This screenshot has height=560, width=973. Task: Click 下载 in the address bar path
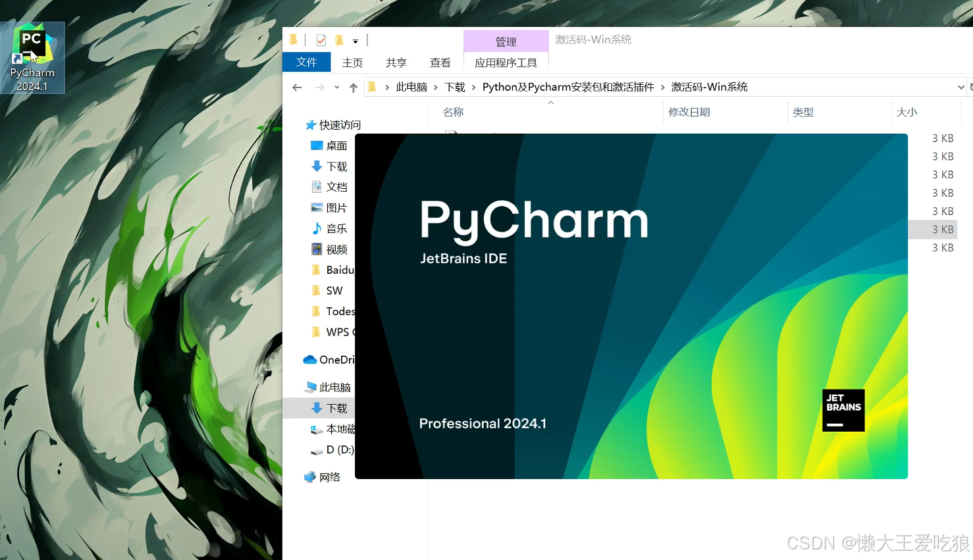pyautogui.click(x=455, y=87)
